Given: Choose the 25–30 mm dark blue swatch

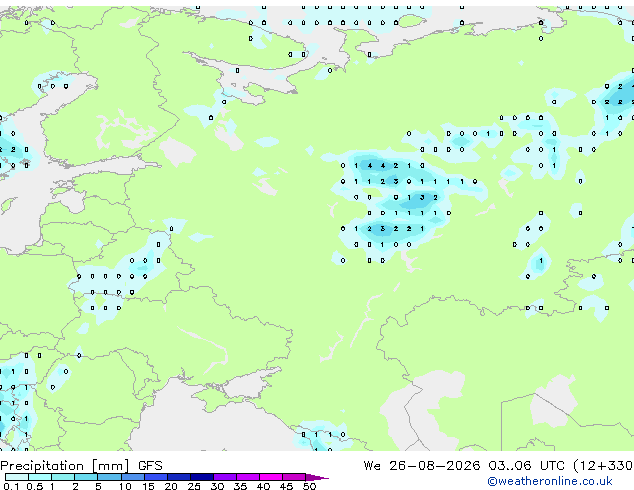Looking at the screenshot, I should point(201,477).
